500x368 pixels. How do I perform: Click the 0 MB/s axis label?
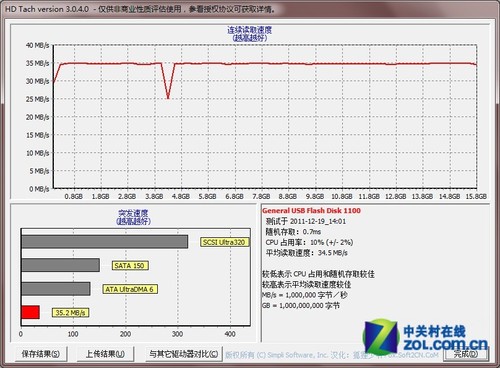coord(39,189)
